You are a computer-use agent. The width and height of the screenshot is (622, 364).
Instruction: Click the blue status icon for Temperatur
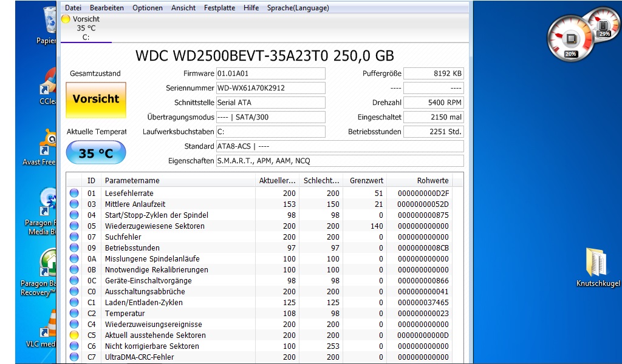click(74, 313)
